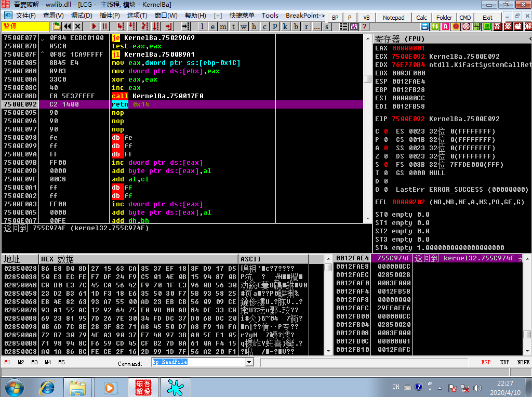Click the Open file folder icon
The width and height of the screenshot is (532, 397).
click(57, 27)
